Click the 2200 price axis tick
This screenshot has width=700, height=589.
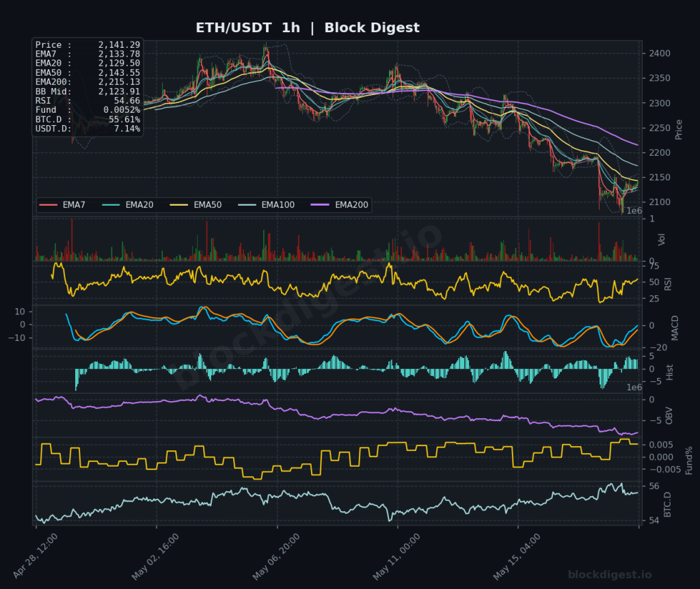point(660,152)
